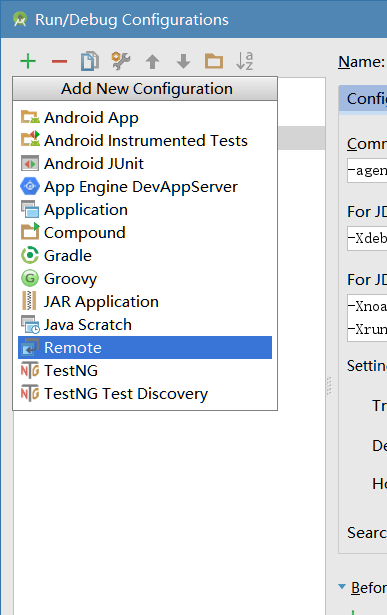The height and width of the screenshot is (615, 387).
Task: Click the Sort Configurations a-z icon
Action: (x=245, y=61)
